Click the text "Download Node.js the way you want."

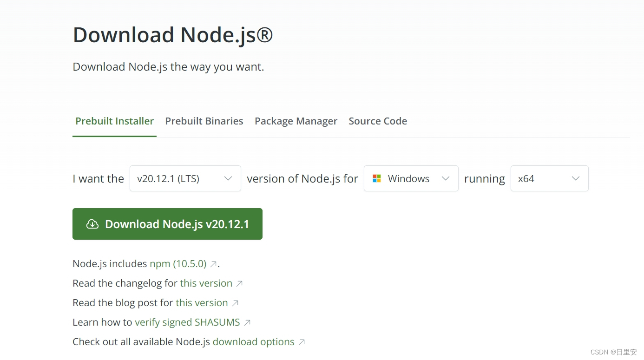(168, 67)
